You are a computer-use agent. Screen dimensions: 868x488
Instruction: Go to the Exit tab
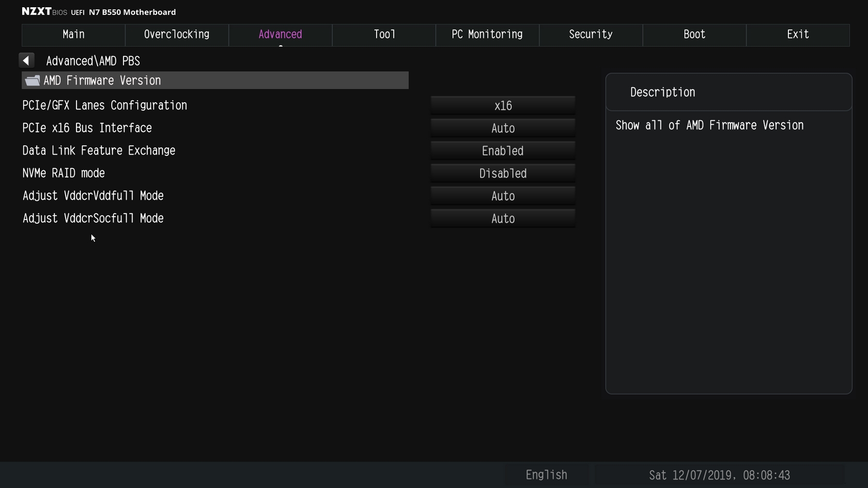pos(798,35)
